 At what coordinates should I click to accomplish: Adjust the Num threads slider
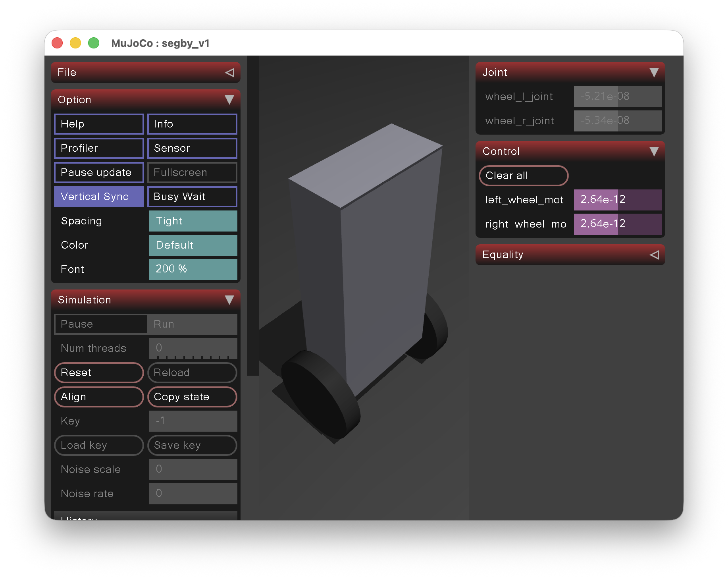(193, 348)
